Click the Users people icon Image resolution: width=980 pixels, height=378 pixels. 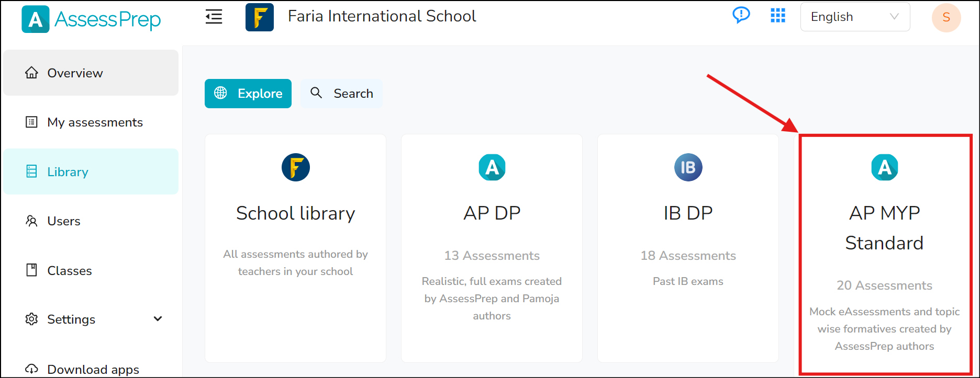click(x=31, y=221)
